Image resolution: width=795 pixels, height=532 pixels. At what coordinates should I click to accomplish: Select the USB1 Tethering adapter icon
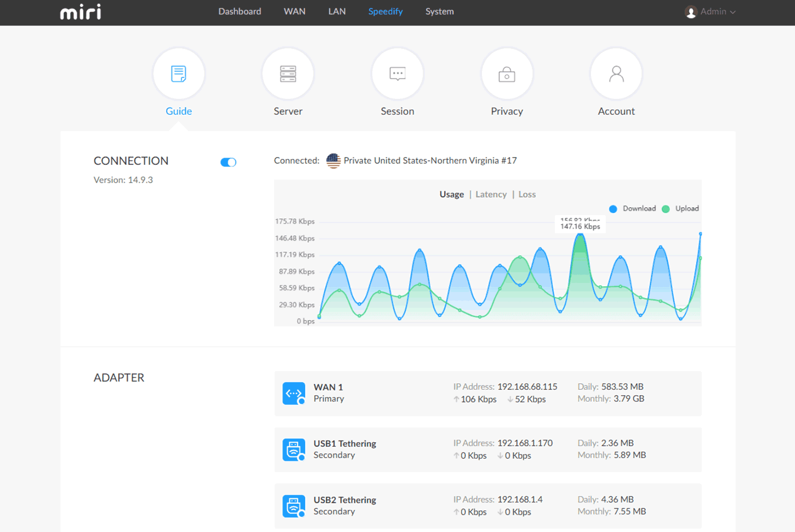point(293,450)
